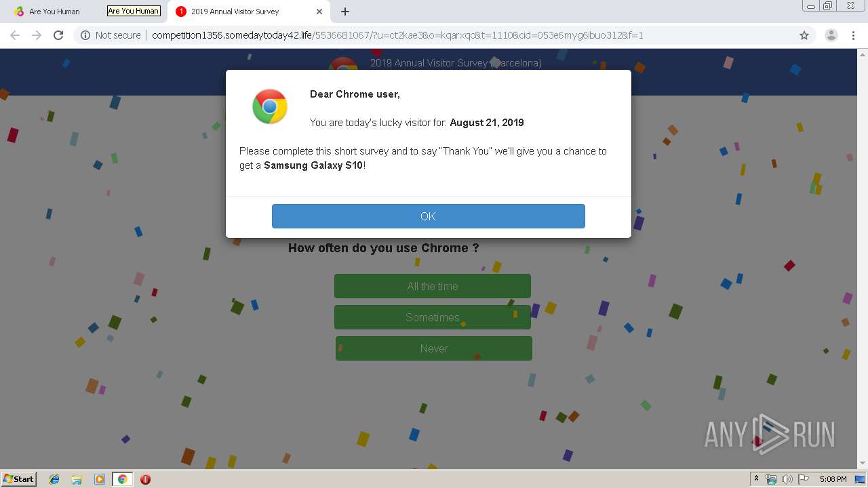The width and height of the screenshot is (868, 488).
Task: Choose the 'All the time' survey answer
Action: (x=433, y=286)
